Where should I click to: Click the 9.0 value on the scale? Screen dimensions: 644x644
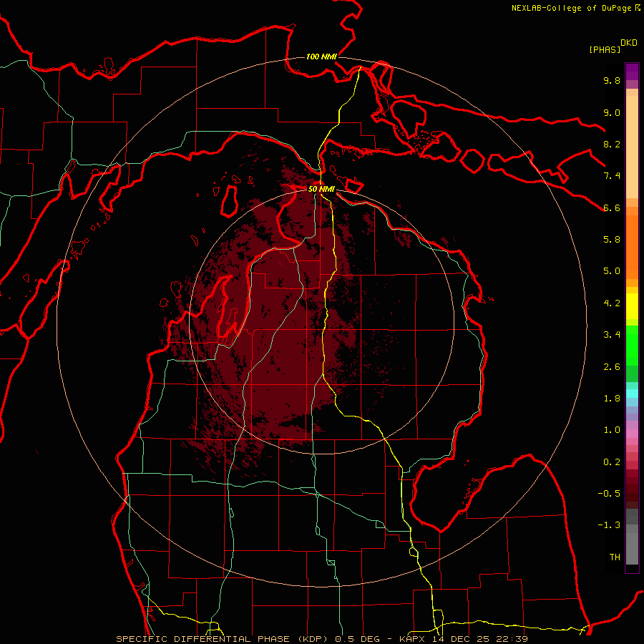[612, 112]
